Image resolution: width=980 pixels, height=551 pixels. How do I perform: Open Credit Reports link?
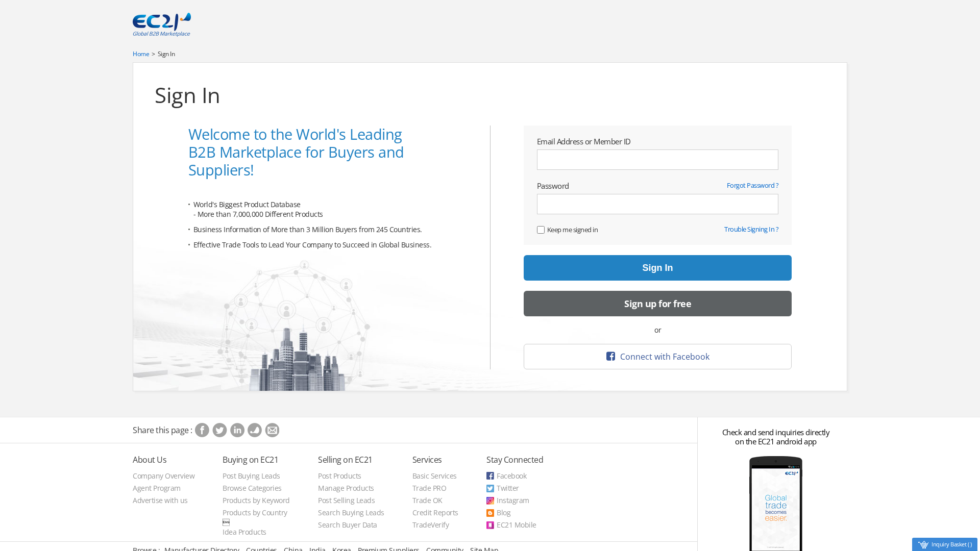coord(435,513)
